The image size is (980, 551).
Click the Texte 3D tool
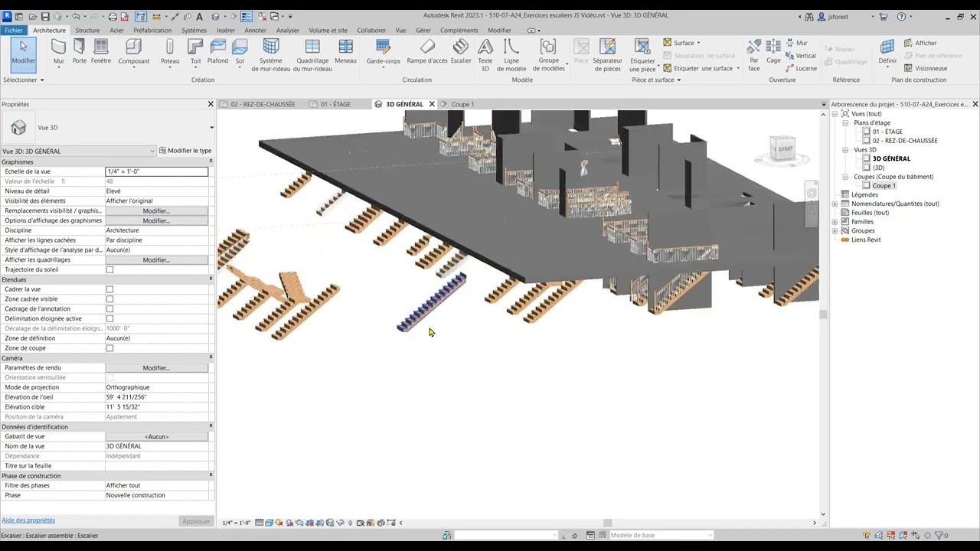click(x=485, y=55)
